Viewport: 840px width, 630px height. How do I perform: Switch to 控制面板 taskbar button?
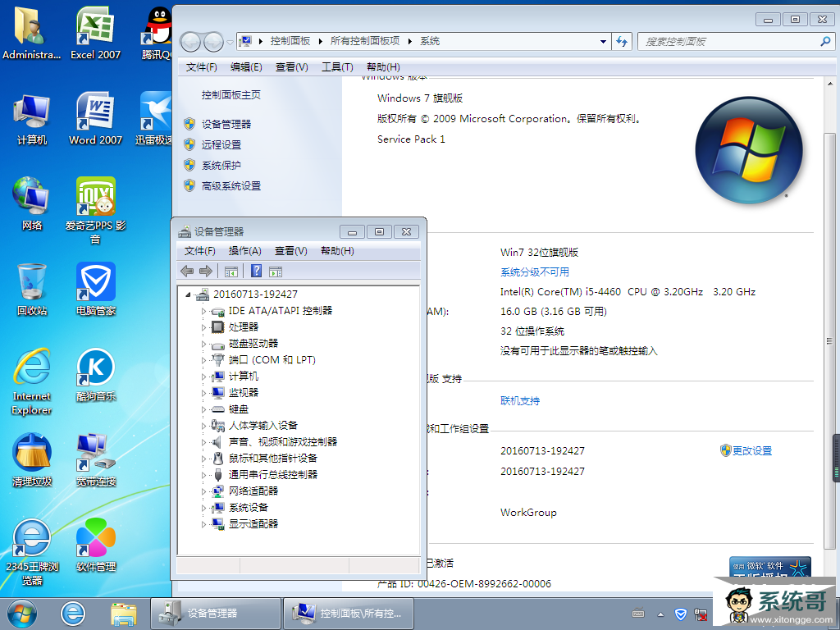point(348,614)
